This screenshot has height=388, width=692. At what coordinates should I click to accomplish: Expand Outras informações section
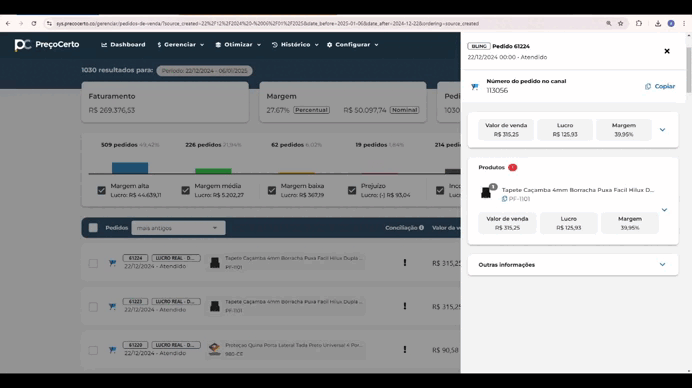pyautogui.click(x=573, y=265)
